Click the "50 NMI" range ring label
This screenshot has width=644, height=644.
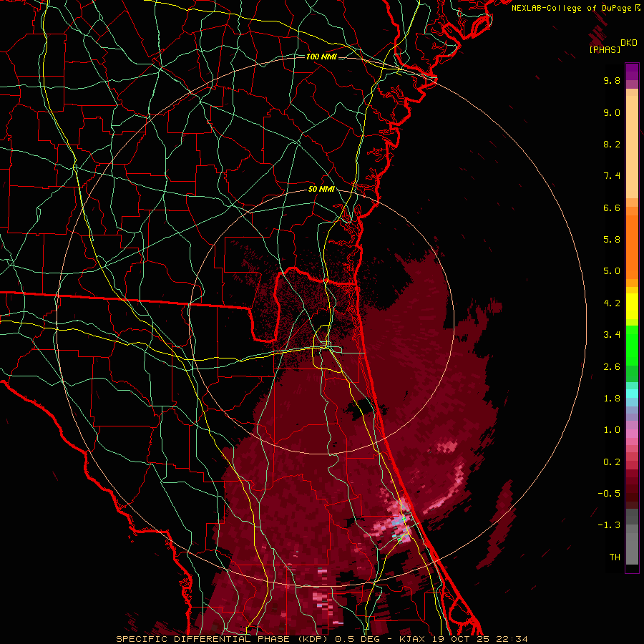point(321,189)
